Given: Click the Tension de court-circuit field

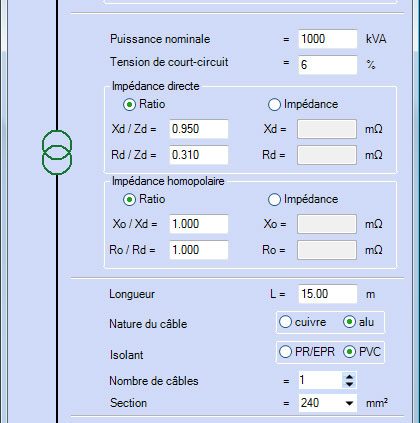Looking at the screenshot, I should tap(328, 65).
